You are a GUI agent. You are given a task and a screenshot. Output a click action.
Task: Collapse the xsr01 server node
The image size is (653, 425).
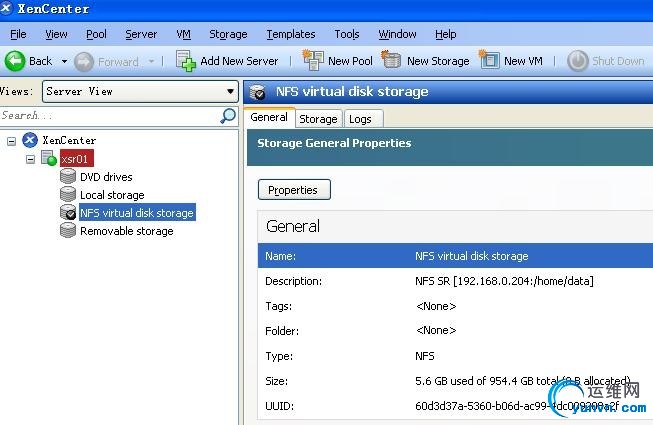(30, 159)
